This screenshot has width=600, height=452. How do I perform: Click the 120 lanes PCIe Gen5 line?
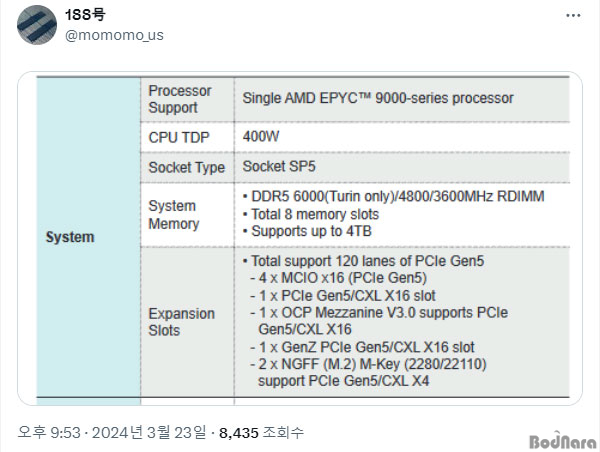[x=364, y=261]
